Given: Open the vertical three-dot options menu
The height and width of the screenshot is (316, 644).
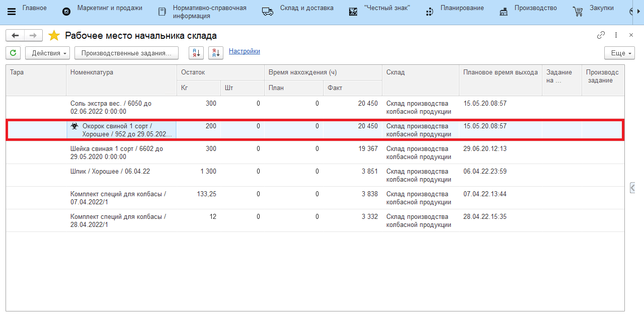Looking at the screenshot, I should click(616, 35).
